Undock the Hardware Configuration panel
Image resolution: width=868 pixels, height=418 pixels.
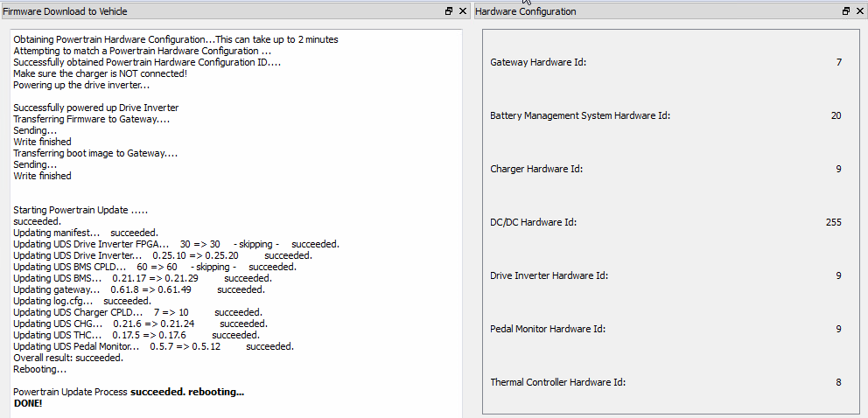[846, 11]
